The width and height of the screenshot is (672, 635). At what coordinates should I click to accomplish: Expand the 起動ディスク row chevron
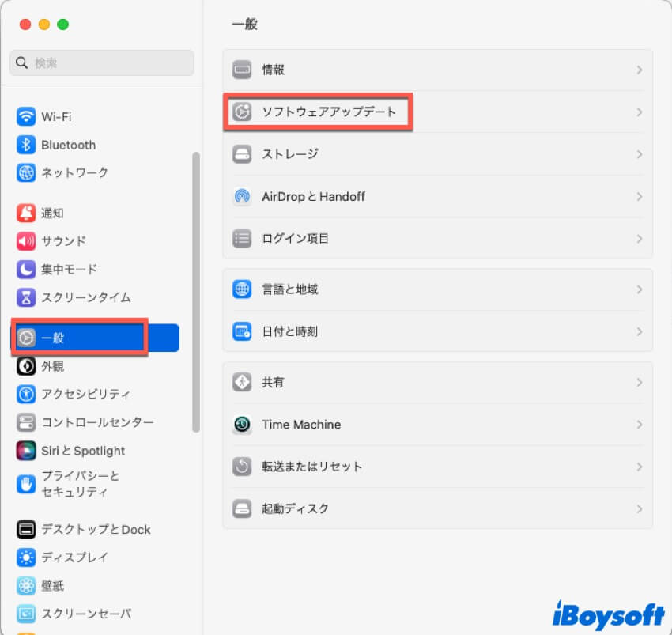[x=639, y=508]
